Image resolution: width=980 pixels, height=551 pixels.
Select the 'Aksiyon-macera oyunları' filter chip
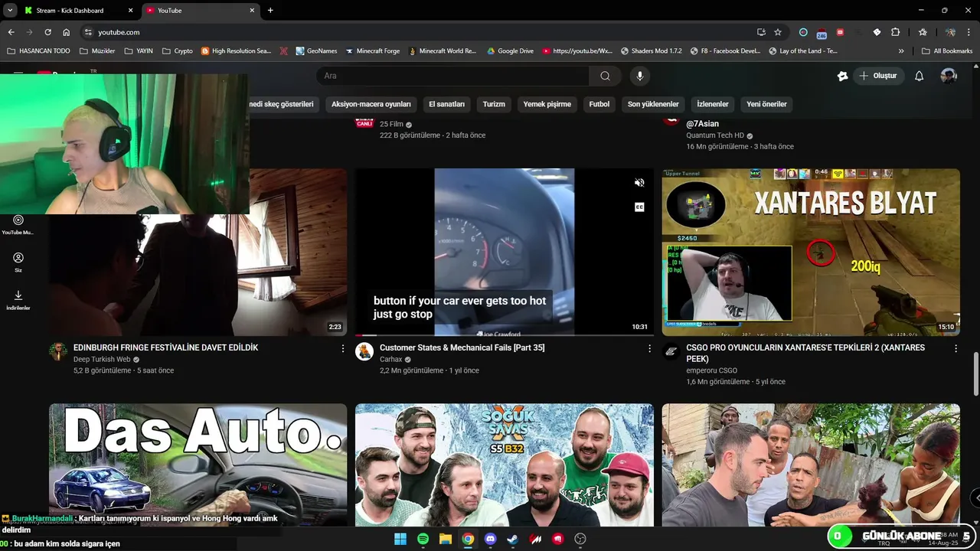(371, 104)
